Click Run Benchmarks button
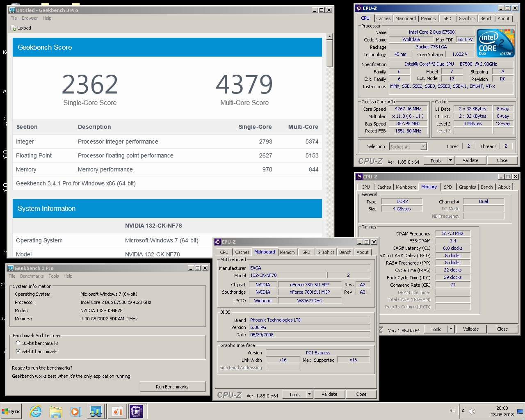Viewport: 525px width, 420px height. 172,387
